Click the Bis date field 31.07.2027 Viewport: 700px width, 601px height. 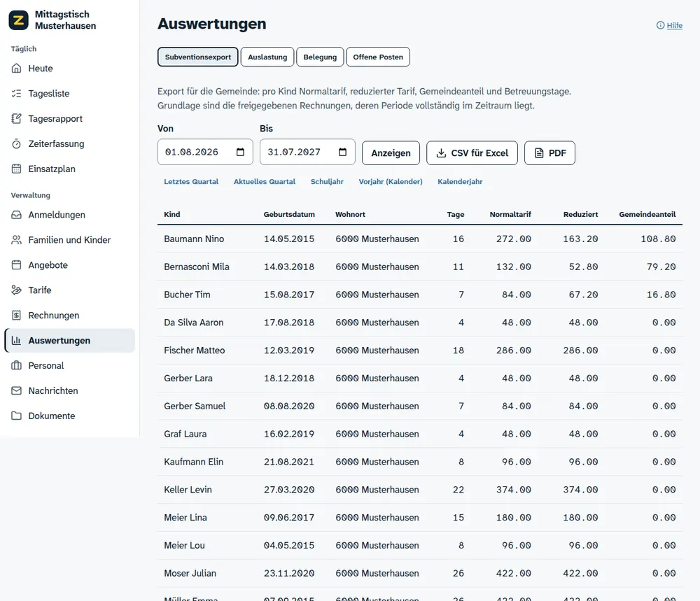307,152
